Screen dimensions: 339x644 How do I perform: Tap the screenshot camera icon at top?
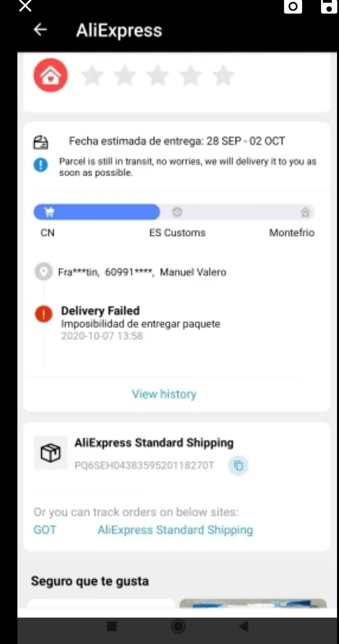(293, 7)
